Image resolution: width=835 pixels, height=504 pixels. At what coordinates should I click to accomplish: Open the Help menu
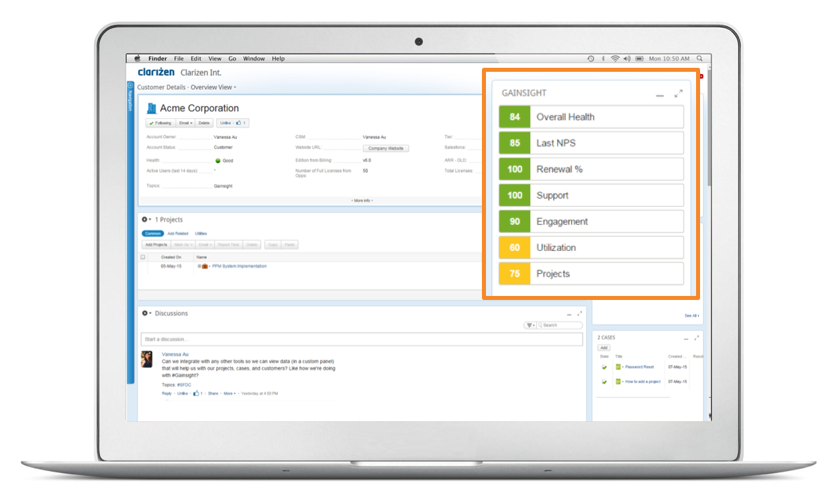(278, 59)
